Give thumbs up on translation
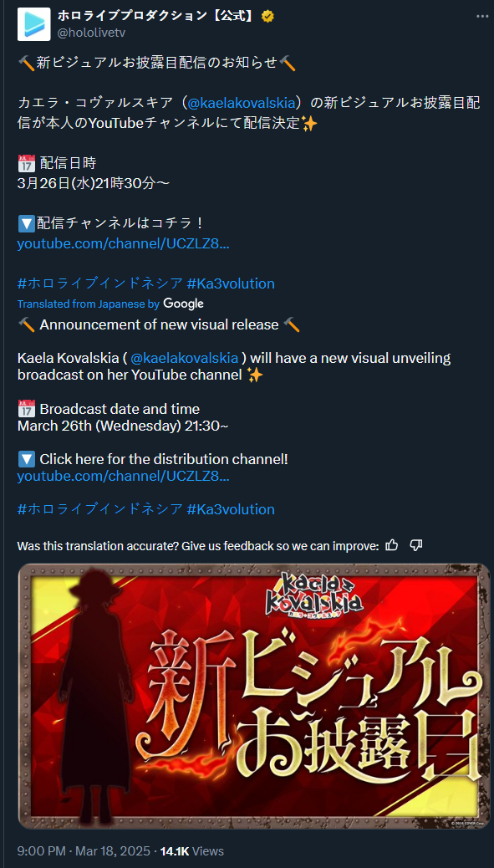The image size is (494, 868). pos(392,545)
